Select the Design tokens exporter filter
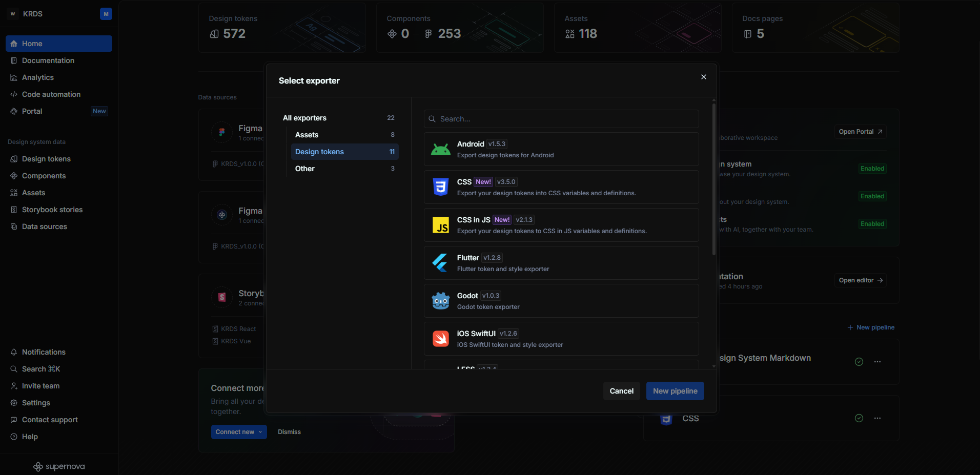Image resolution: width=980 pixels, height=475 pixels. pyautogui.click(x=319, y=152)
